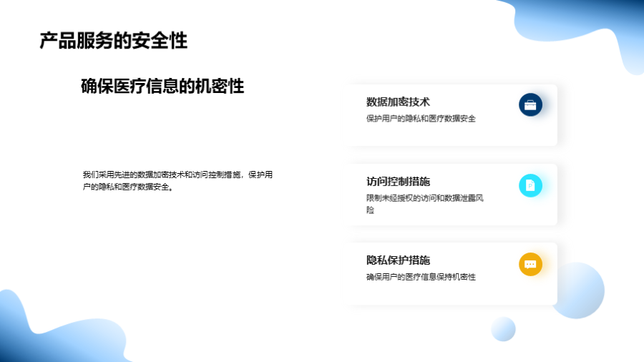This screenshot has height=362, width=644.
Task: Click the dark blue briefcase icon
Action: click(x=530, y=105)
